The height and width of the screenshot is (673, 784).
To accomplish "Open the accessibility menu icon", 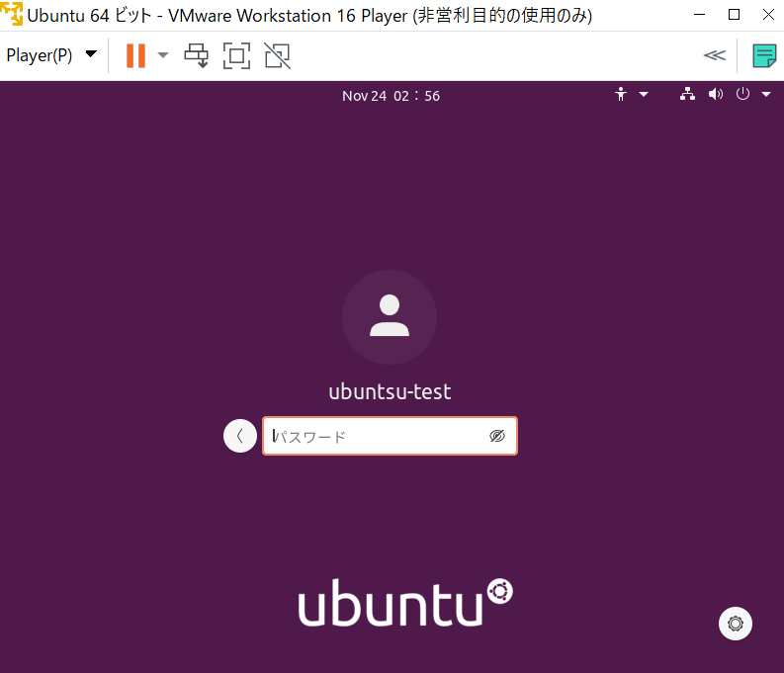I will click(x=621, y=94).
